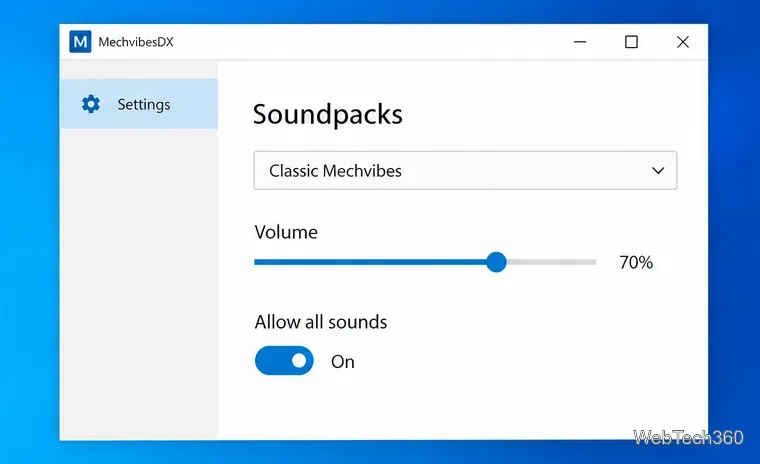760x464 pixels.
Task: Minimize the MechvibesDX window
Action: click(580, 42)
